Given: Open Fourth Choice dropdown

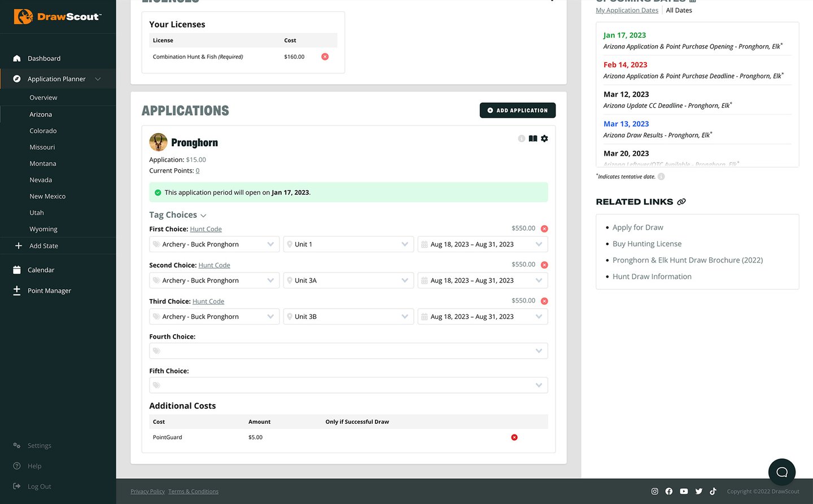Looking at the screenshot, I should pos(348,351).
